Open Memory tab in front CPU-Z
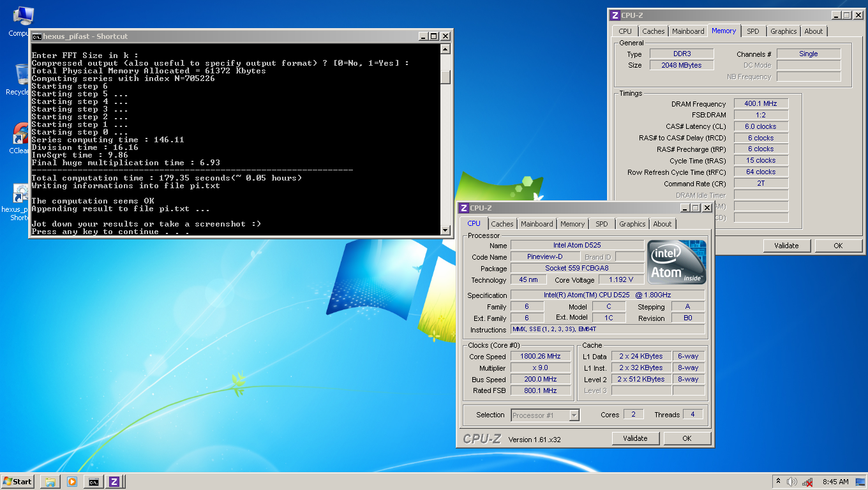Viewport: 868px width, 490px height. point(572,224)
